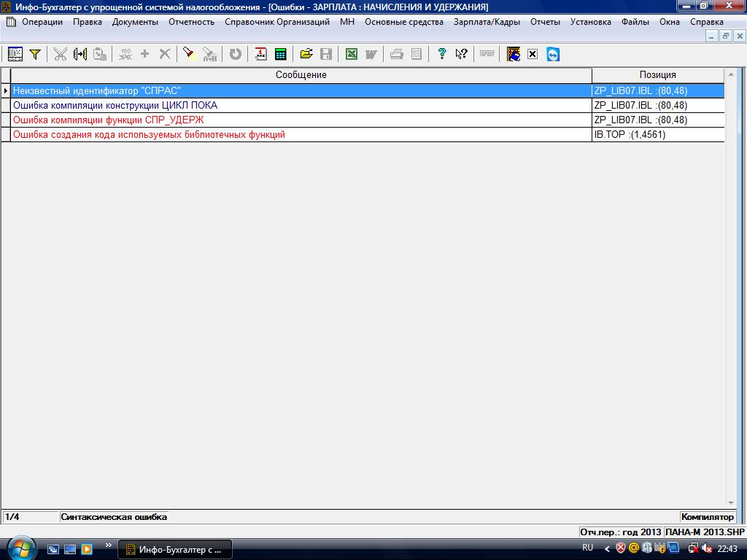Open the Окна menu

pos(670,22)
